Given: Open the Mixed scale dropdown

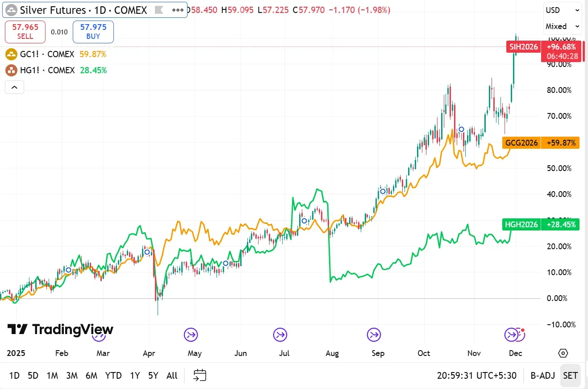Looking at the screenshot, I should click(563, 26).
